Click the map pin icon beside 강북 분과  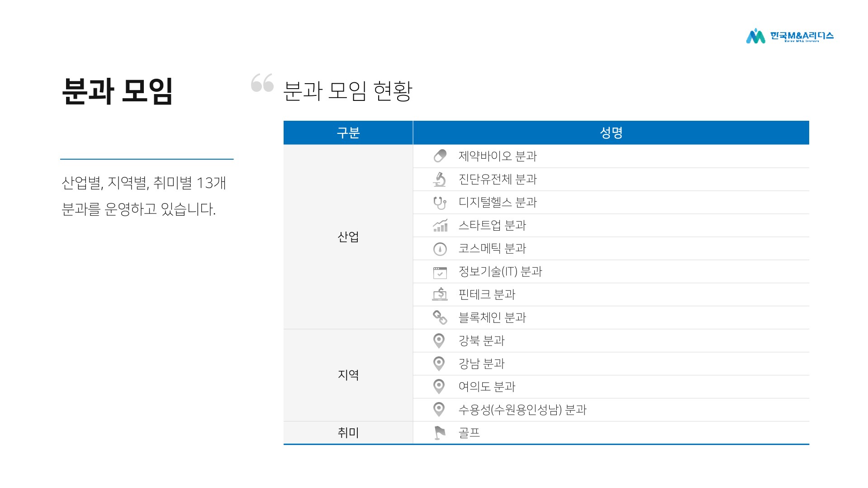point(439,341)
